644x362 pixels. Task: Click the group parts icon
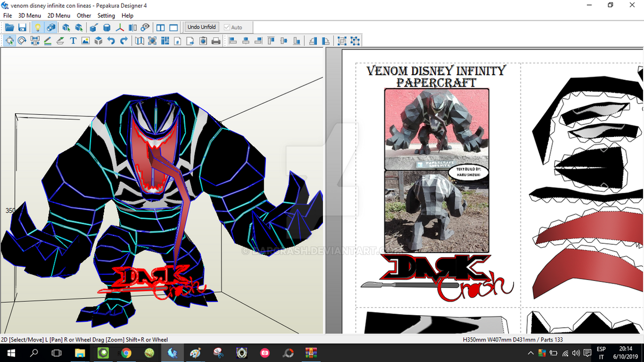point(342,41)
